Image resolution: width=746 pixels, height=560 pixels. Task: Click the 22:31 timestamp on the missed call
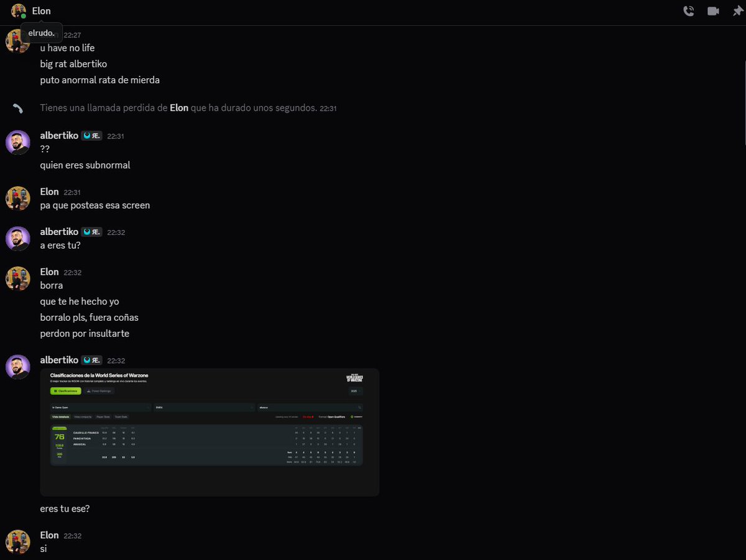click(328, 109)
